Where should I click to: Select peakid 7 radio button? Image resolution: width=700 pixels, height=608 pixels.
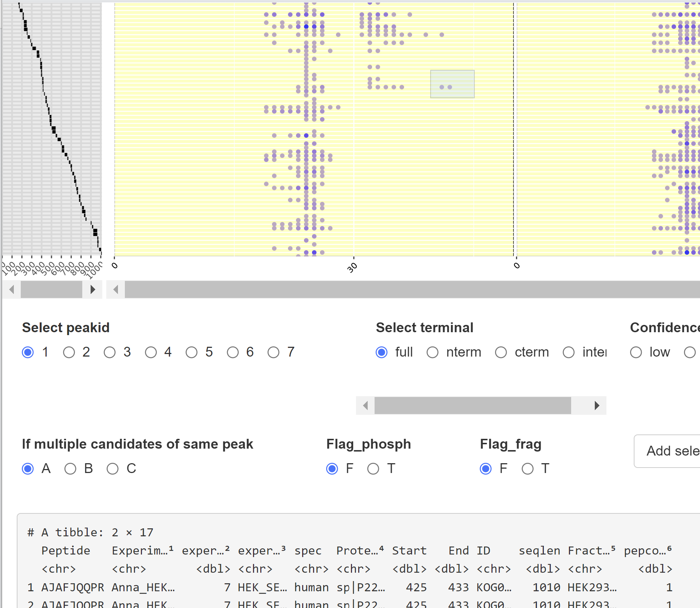[x=273, y=352]
